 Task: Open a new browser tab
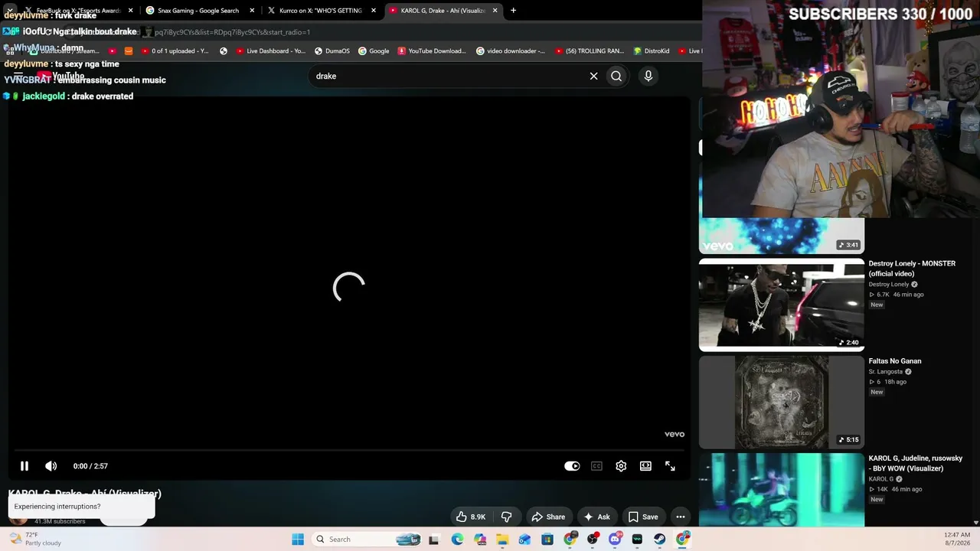(513, 11)
